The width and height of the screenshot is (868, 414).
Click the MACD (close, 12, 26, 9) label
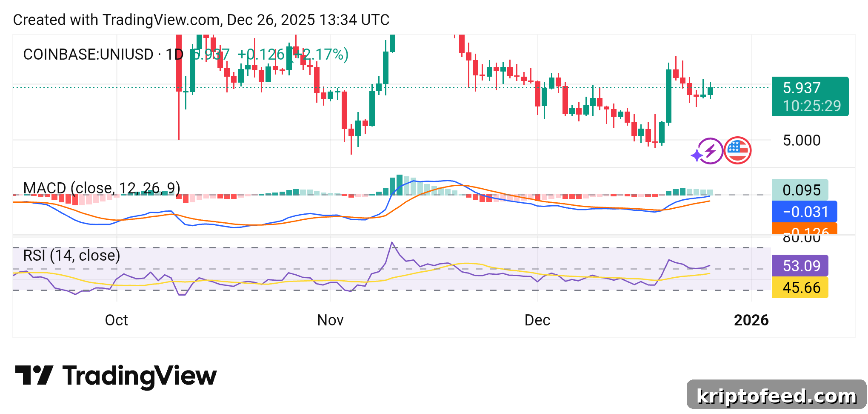tap(102, 188)
